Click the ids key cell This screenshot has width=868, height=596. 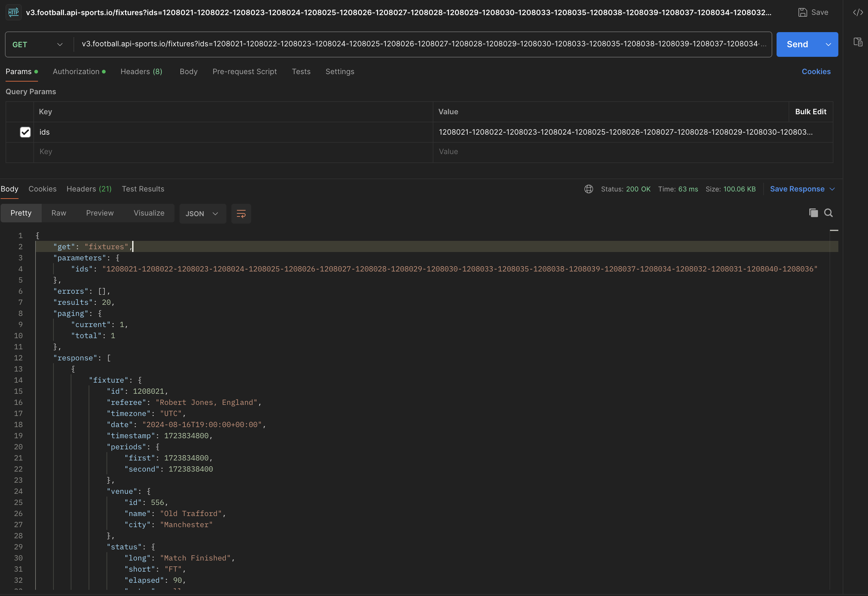click(x=233, y=132)
